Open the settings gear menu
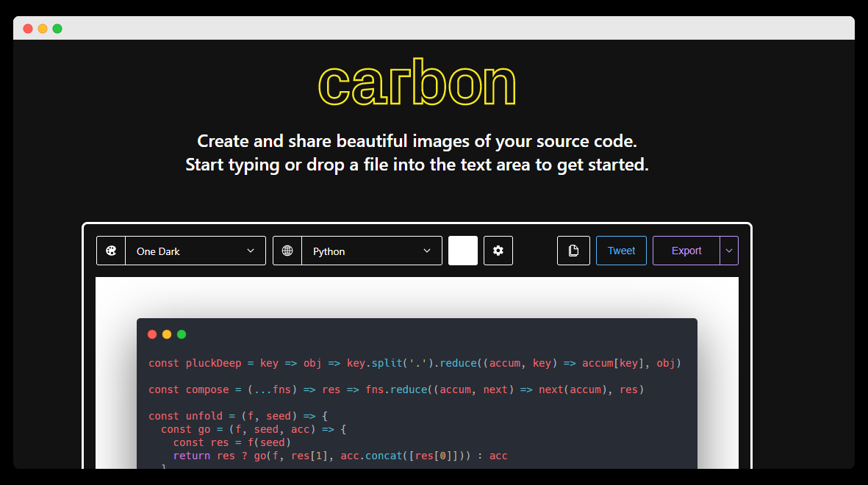The width and height of the screenshot is (868, 485). [x=498, y=251]
